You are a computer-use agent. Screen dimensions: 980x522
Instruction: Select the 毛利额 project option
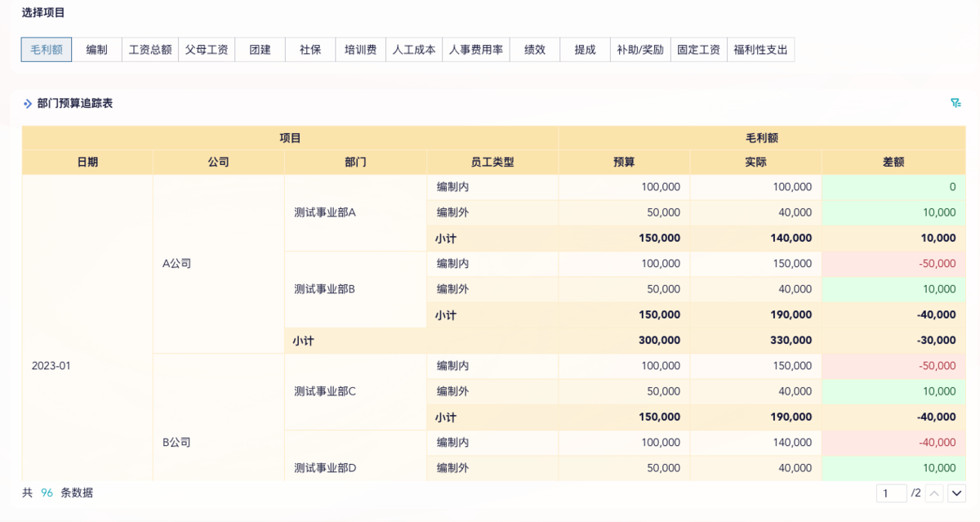pos(47,50)
